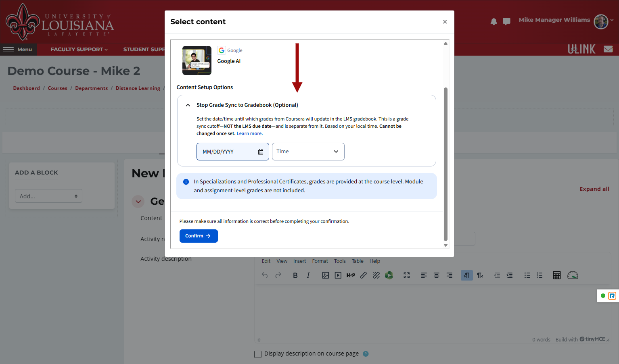The image size is (619, 364).
Task: Click the ULink logo link
Action: (581, 49)
